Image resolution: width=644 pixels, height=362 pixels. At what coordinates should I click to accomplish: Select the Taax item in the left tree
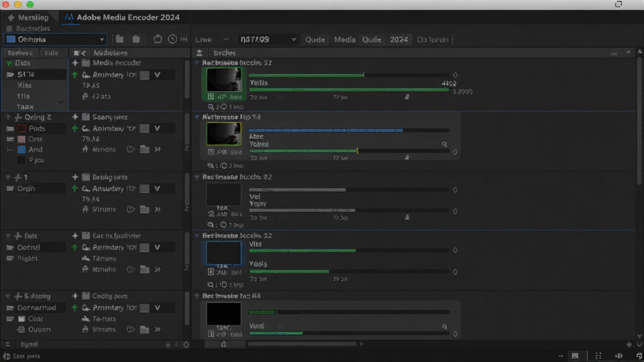click(x=25, y=107)
